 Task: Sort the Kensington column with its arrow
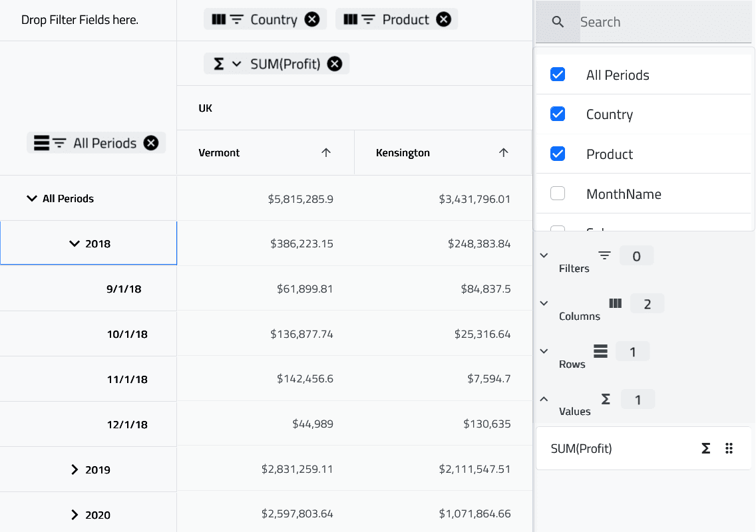[x=503, y=153]
